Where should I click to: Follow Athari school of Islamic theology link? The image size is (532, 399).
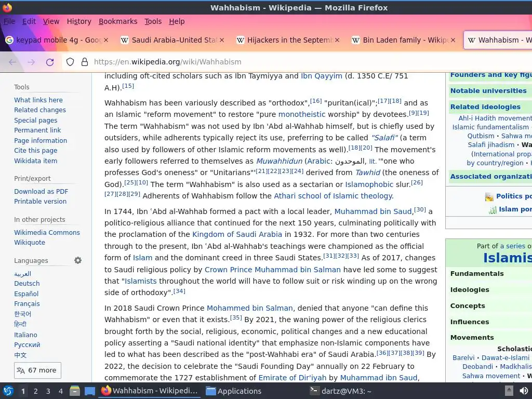333,196
